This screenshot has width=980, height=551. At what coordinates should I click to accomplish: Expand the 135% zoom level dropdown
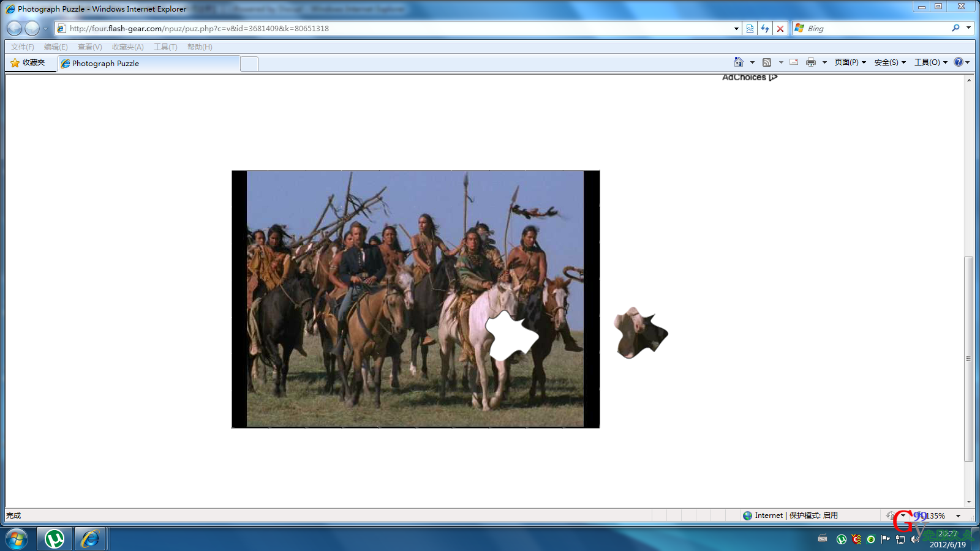click(959, 516)
